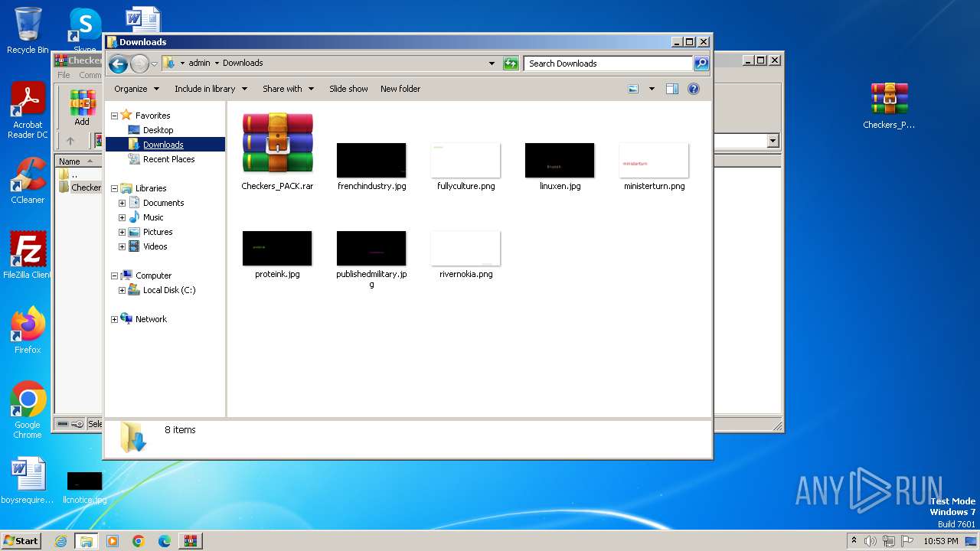Viewport: 980px width, 551px height.
Task: Select the frenchindustry.jpg thumbnail
Action: click(371, 160)
